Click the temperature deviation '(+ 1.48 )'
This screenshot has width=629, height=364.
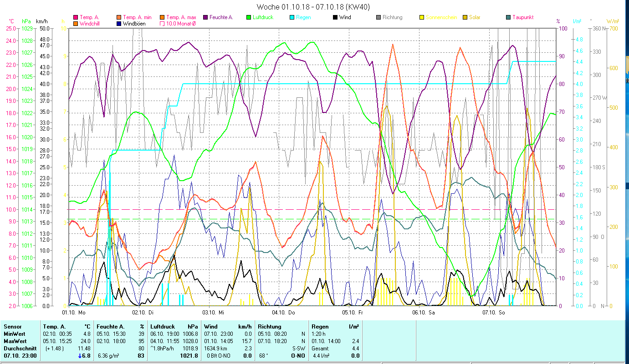click(x=55, y=349)
